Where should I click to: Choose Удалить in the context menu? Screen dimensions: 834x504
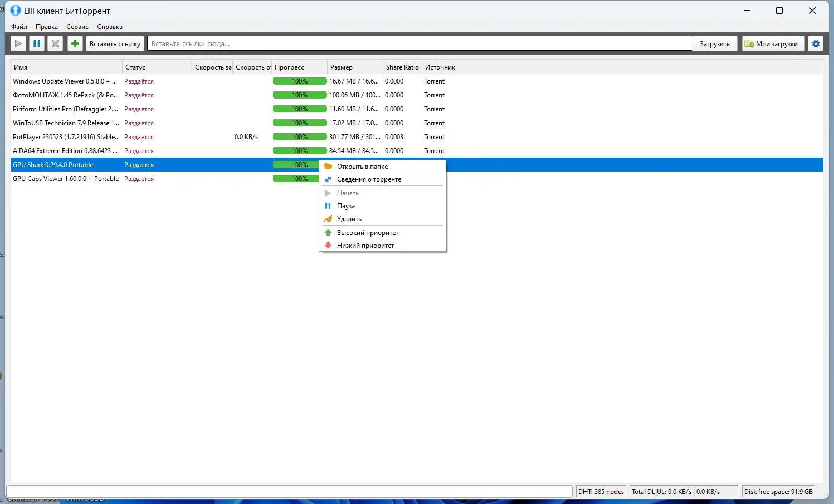click(383, 219)
